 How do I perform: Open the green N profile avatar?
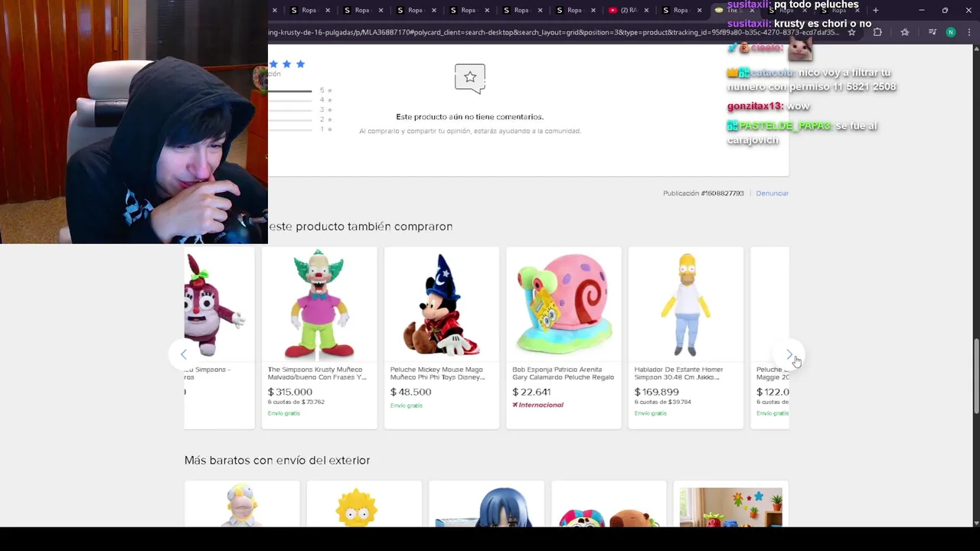tap(950, 32)
